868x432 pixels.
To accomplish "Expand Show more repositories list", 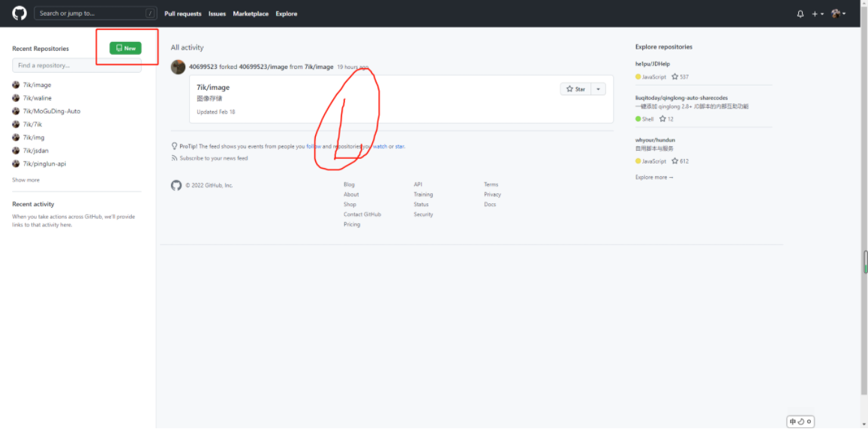I will pos(26,180).
